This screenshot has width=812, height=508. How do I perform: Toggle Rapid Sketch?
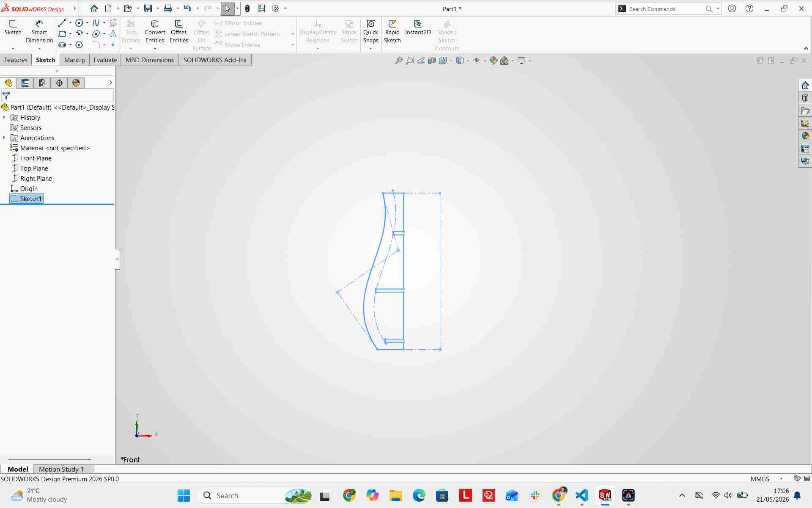click(x=392, y=32)
